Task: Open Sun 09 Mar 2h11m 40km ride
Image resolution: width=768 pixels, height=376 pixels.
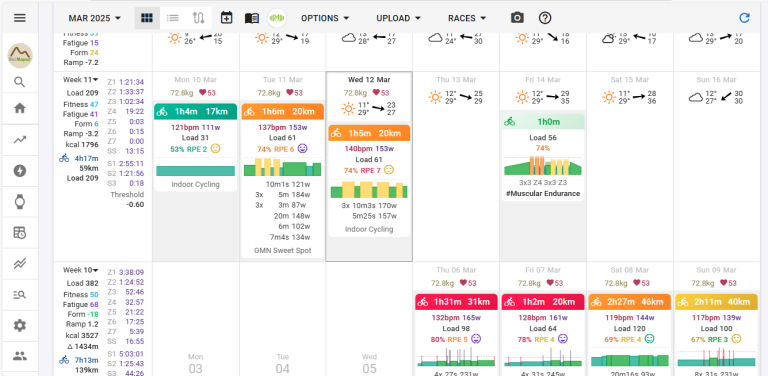Action: (716, 302)
